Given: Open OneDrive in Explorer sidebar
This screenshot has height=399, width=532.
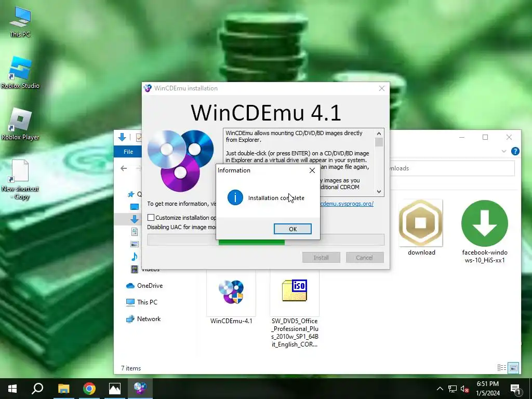Looking at the screenshot, I should (144, 286).
